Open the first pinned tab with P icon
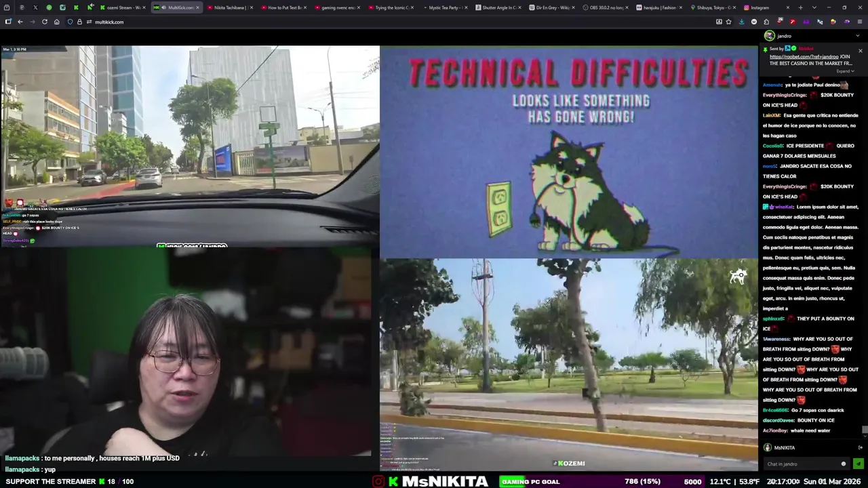Screen dimensions: 868x488 [22, 7]
